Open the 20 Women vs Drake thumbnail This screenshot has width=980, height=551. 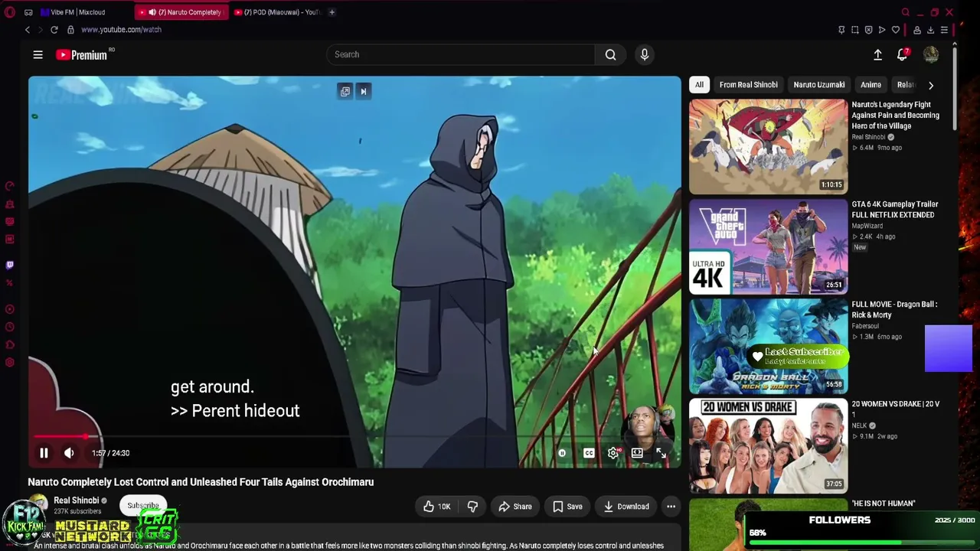[x=769, y=445]
